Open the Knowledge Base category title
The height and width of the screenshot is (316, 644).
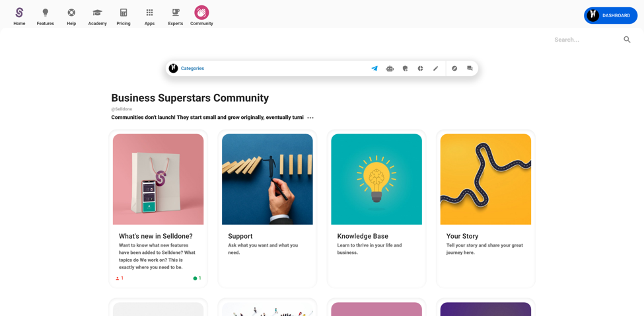click(x=363, y=236)
